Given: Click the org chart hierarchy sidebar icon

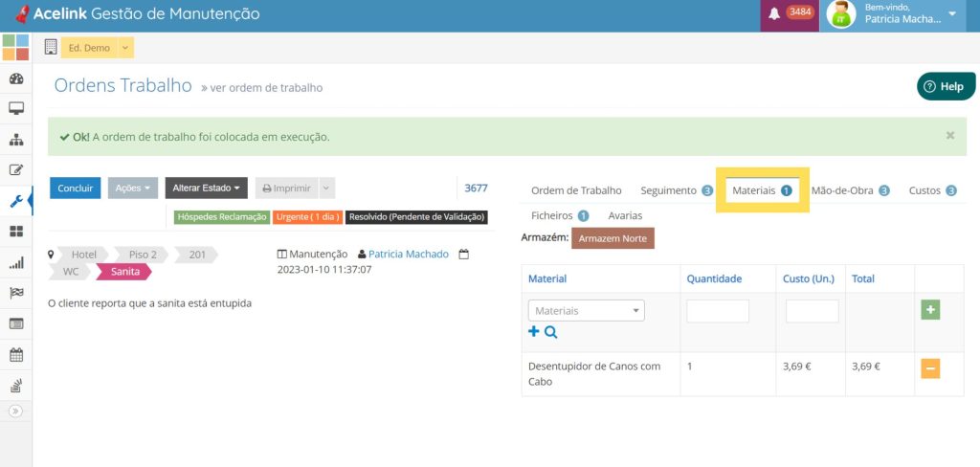Looking at the screenshot, I should coord(15,141).
